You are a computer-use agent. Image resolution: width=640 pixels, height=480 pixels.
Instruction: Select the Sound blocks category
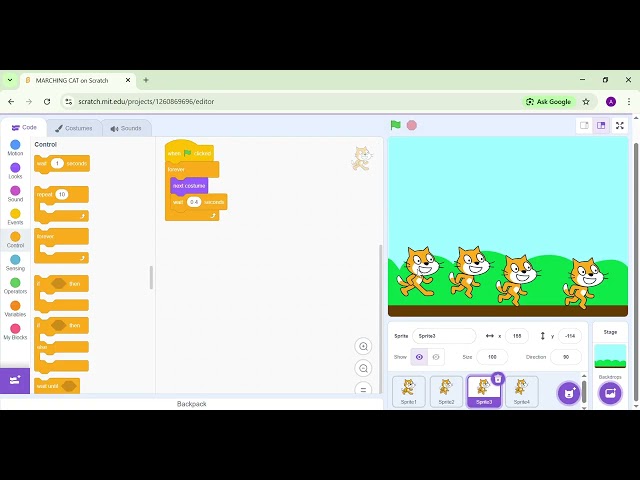pos(15,194)
